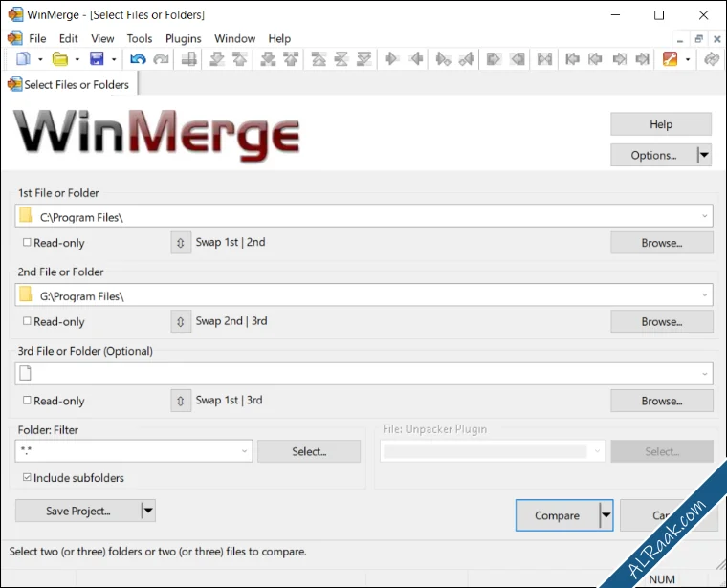Click the yellow Open folder toolbar icon
Viewport: 727px width, 588px height.
point(60,59)
